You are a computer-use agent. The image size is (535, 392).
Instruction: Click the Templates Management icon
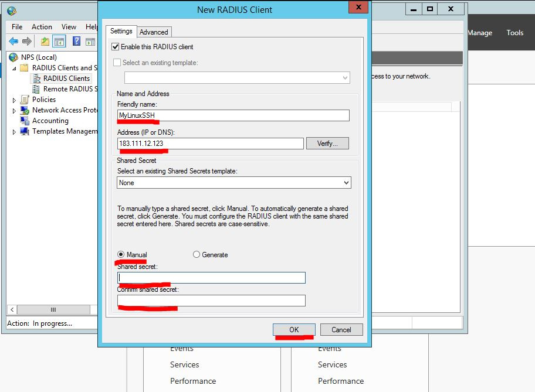pyautogui.click(x=25, y=131)
